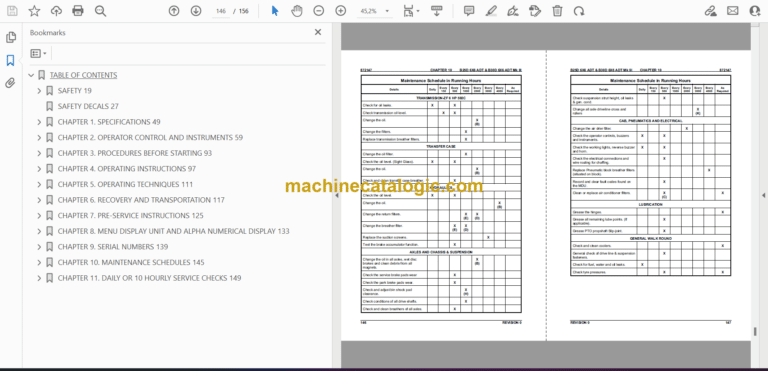Open the account profile icon
Viewport: 768px width, 371px height.
[x=755, y=11]
